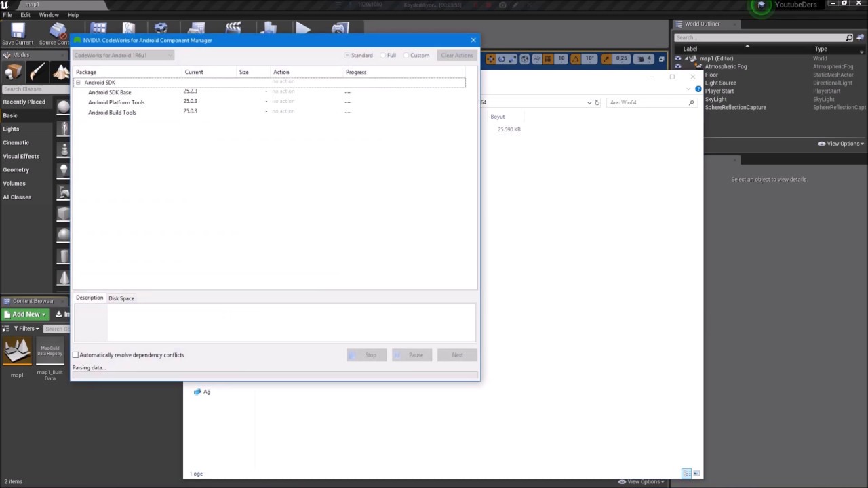The height and width of the screenshot is (488, 868).
Task: Maximize viewport using the restore icon
Action: [662, 59]
